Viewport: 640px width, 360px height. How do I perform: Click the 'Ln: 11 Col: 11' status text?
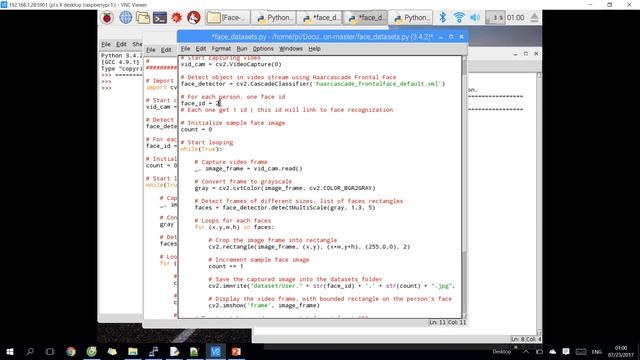tap(447, 322)
